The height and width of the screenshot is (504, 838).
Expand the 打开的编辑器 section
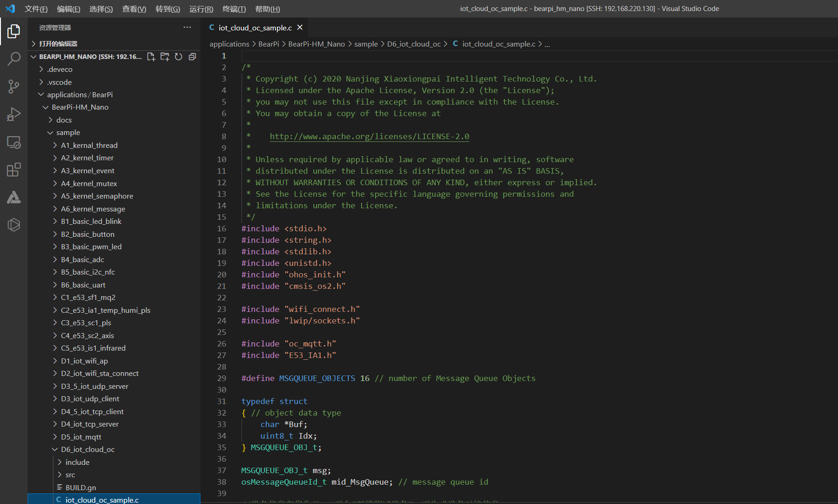pos(114,44)
